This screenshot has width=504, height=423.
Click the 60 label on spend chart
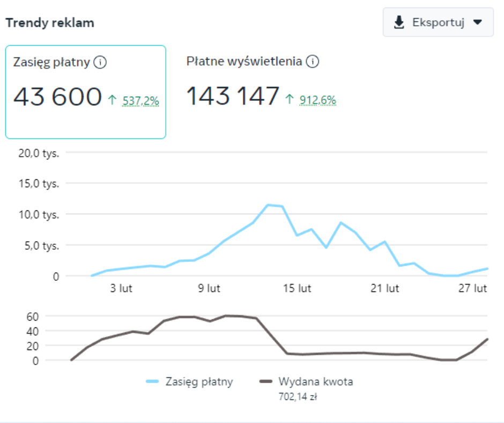(x=33, y=317)
